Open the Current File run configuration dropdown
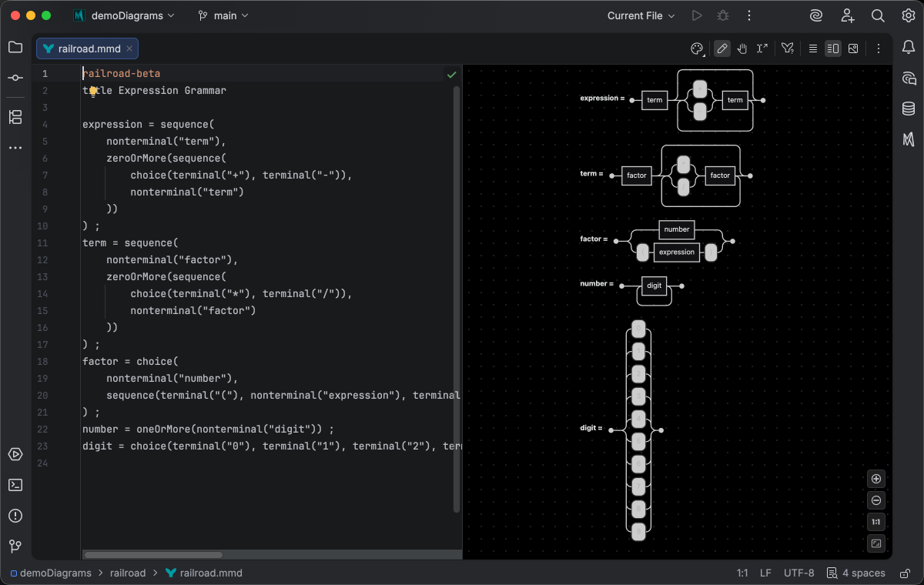This screenshot has height=585, width=924. pos(641,15)
